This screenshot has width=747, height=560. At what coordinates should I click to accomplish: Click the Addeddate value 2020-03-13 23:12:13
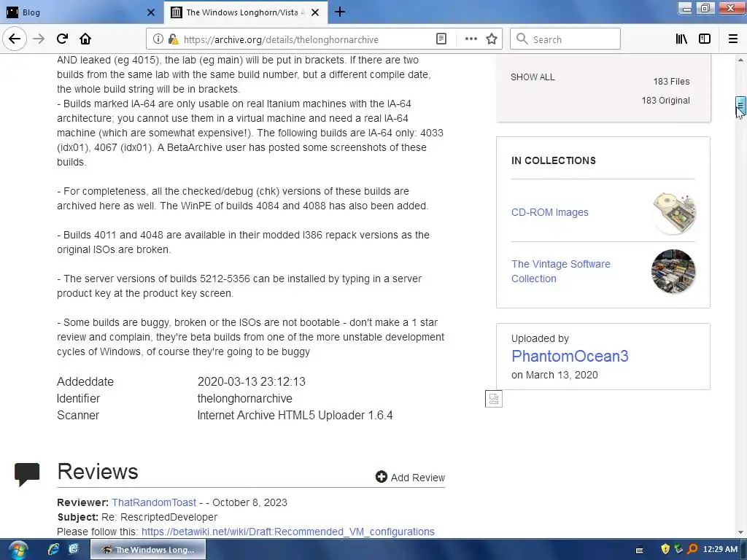point(252,382)
